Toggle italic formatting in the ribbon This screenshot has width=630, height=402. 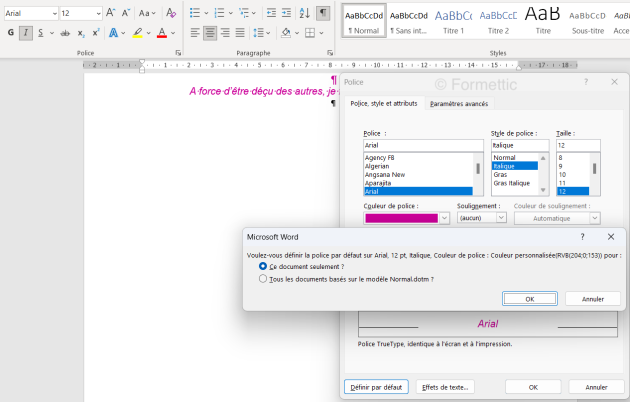point(25,33)
